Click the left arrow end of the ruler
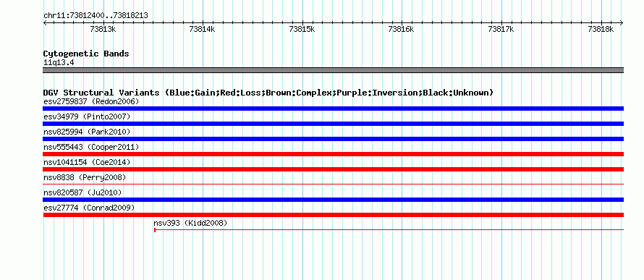This screenshot has width=644, height=280. 45,22
